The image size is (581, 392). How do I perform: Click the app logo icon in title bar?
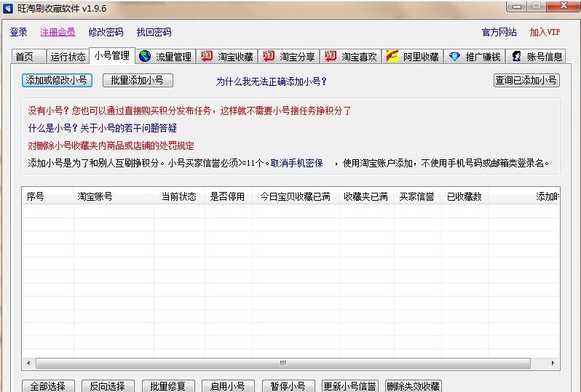[x=7, y=8]
